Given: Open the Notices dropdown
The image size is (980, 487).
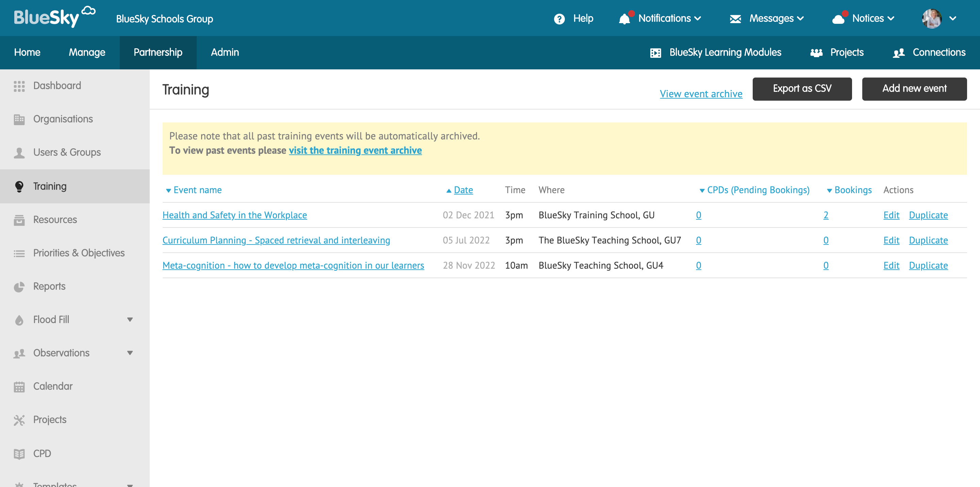Looking at the screenshot, I should 873,18.
